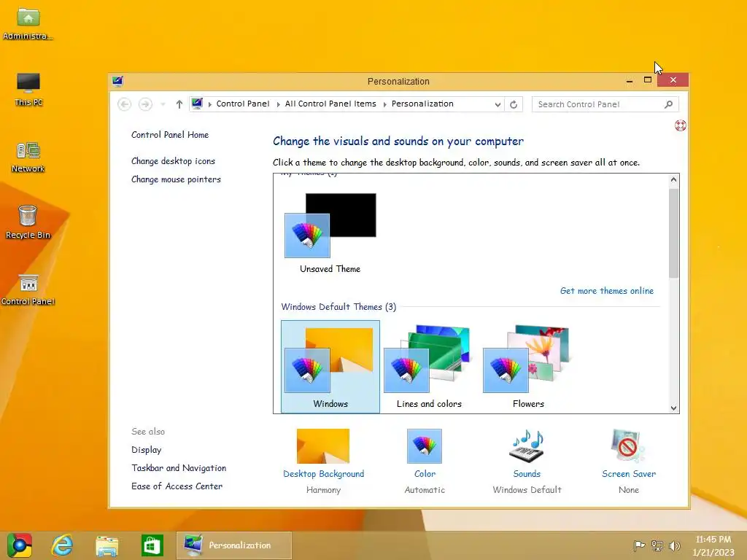The height and width of the screenshot is (560, 747).
Task: Click the themes list scroll up arrow
Action: (673, 179)
